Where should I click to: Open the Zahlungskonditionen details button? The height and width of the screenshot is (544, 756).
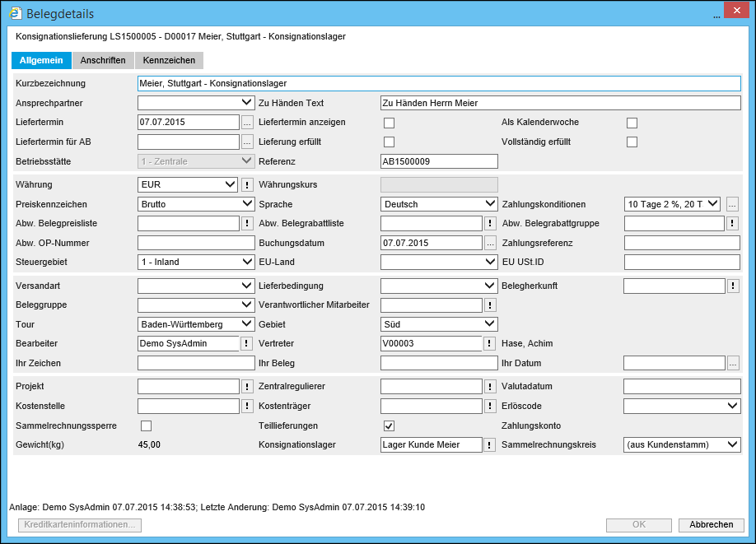pyautogui.click(x=732, y=204)
